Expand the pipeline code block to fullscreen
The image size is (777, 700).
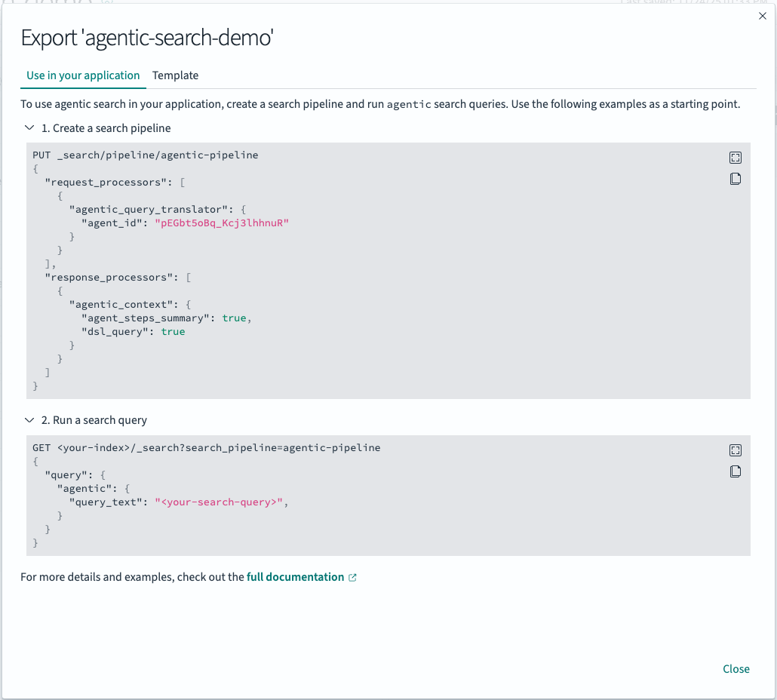coord(736,158)
